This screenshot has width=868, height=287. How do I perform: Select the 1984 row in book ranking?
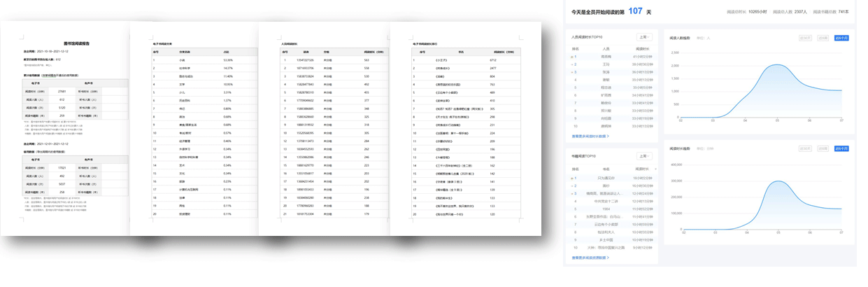pyautogui.click(x=606, y=209)
